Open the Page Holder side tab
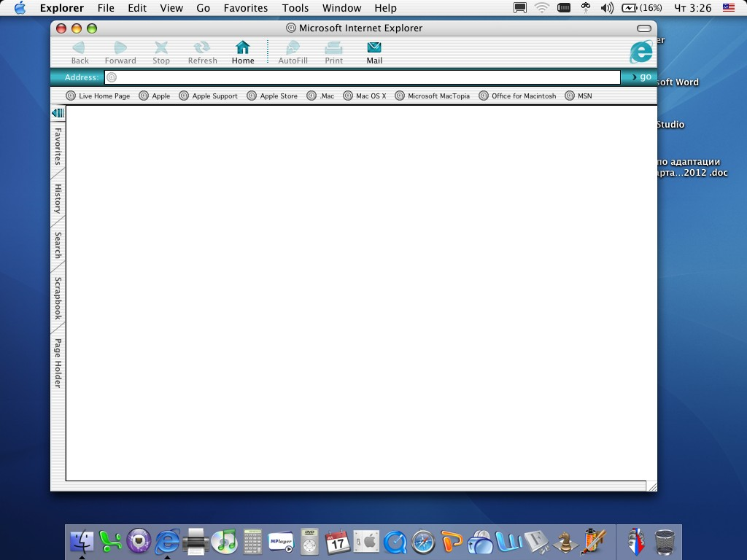This screenshot has height=560, width=747. click(58, 363)
